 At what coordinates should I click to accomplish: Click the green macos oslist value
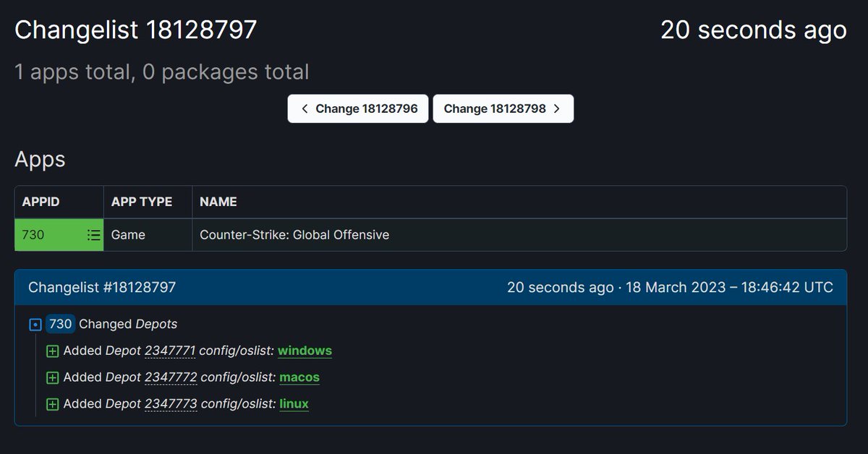tap(299, 377)
